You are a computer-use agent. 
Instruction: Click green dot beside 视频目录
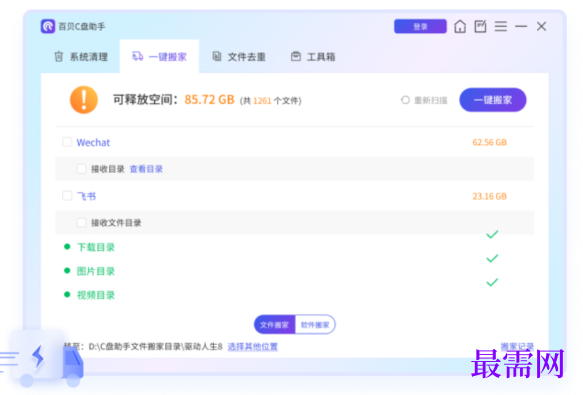pyautogui.click(x=67, y=294)
